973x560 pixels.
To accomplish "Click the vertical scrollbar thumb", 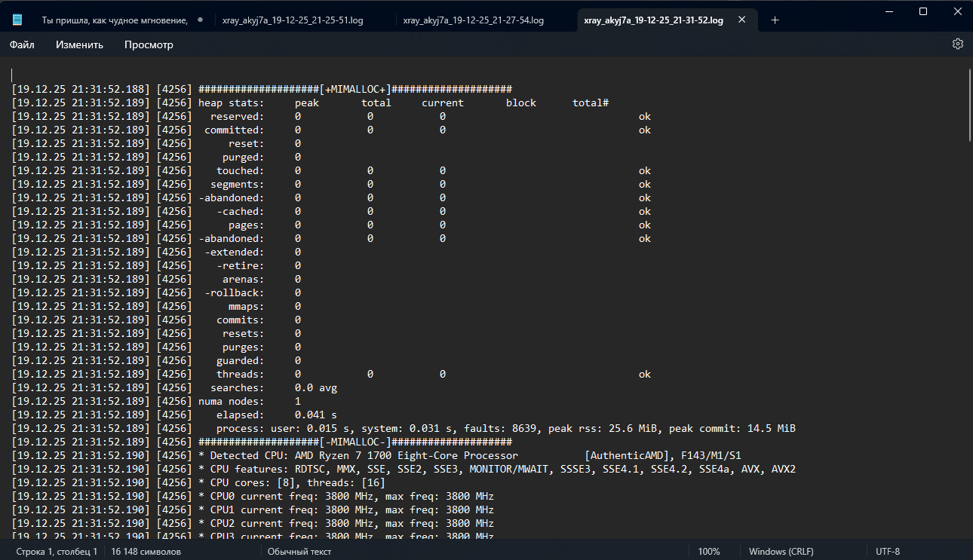I will point(968,106).
